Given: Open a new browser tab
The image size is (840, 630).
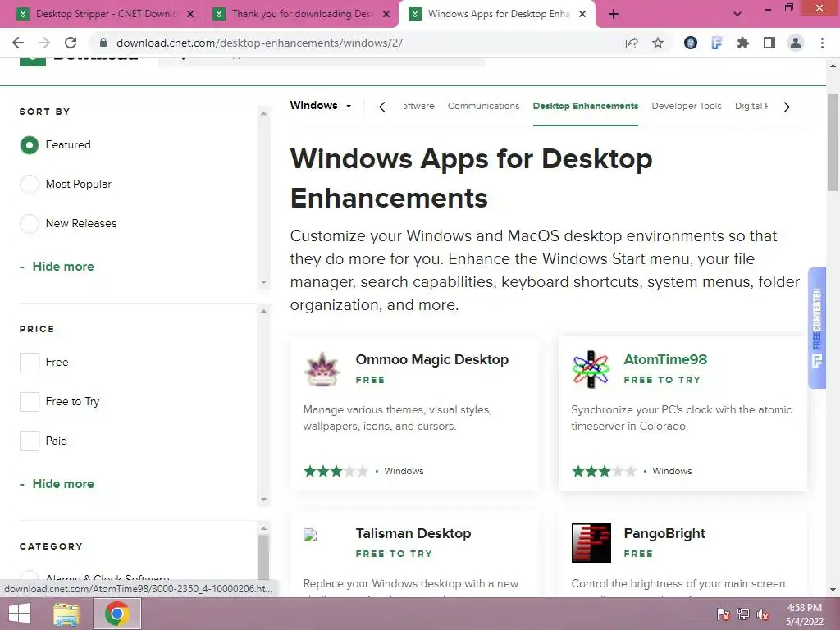Looking at the screenshot, I should coord(614,14).
